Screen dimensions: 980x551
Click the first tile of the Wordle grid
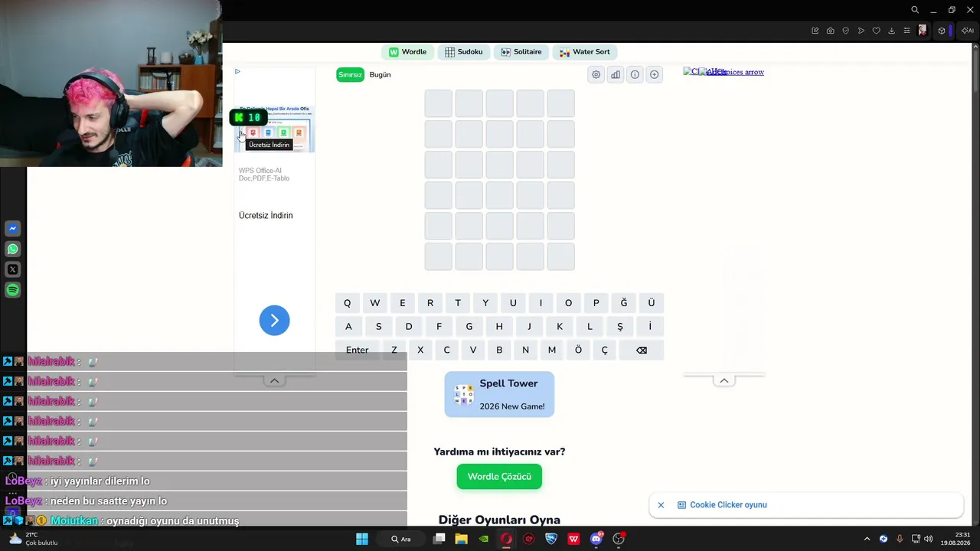439,103
